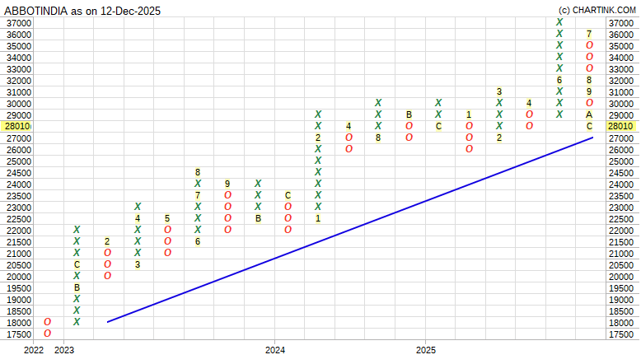Click the highlighted current price on left axis
Image resolution: width=641 pixels, height=364 pixels.
point(16,127)
